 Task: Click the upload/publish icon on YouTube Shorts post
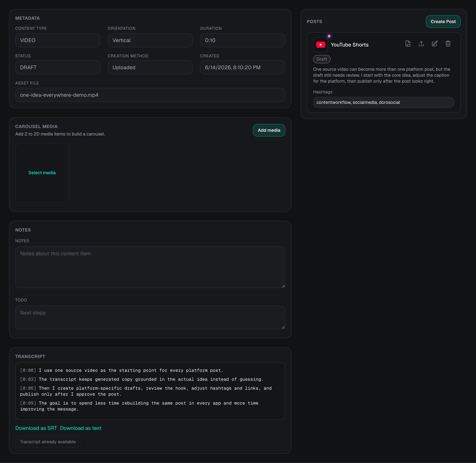(421, 44)
